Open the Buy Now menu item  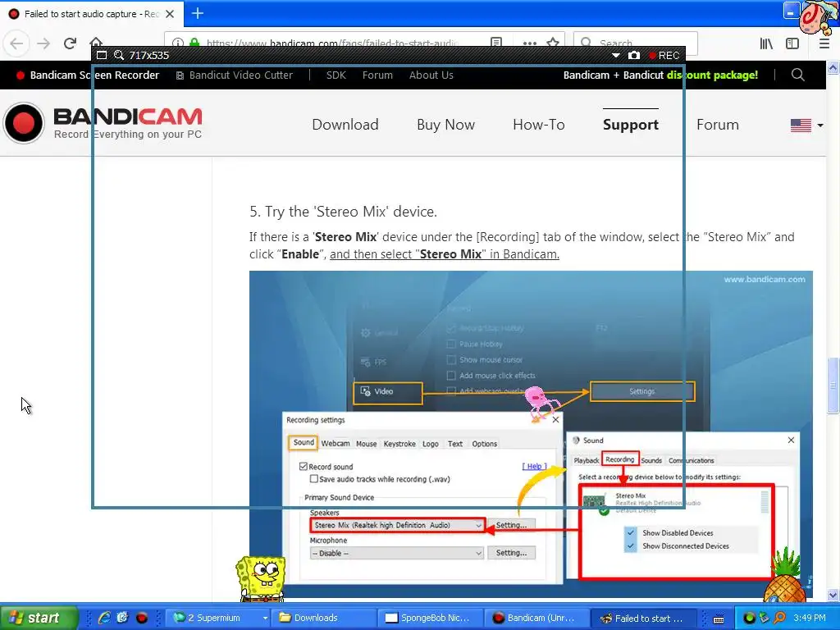pyautogui.click(x=445, y=125)
